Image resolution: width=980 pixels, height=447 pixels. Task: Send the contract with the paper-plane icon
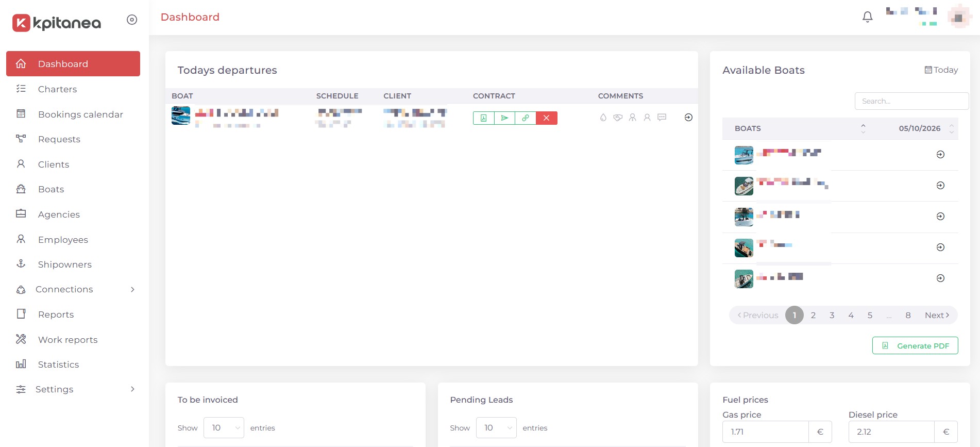tap(504, 118)
